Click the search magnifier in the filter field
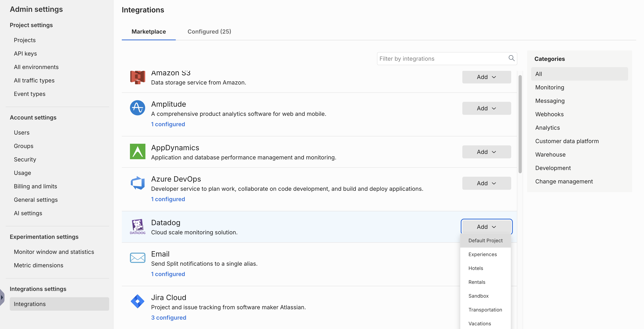Viewport: 644px width, 329px height. [x=511, y=58]
